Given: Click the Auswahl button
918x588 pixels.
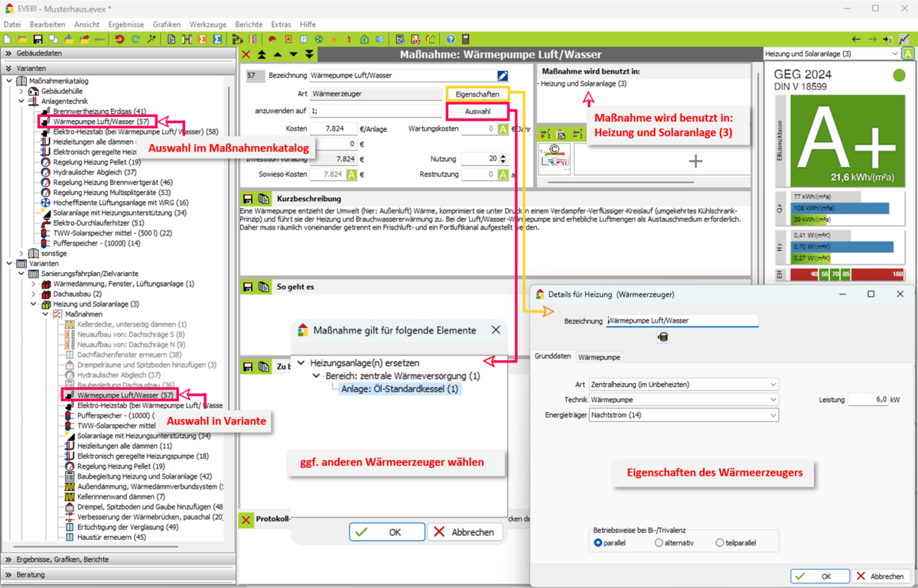Looking at the screenshot, I should point(477,112).
